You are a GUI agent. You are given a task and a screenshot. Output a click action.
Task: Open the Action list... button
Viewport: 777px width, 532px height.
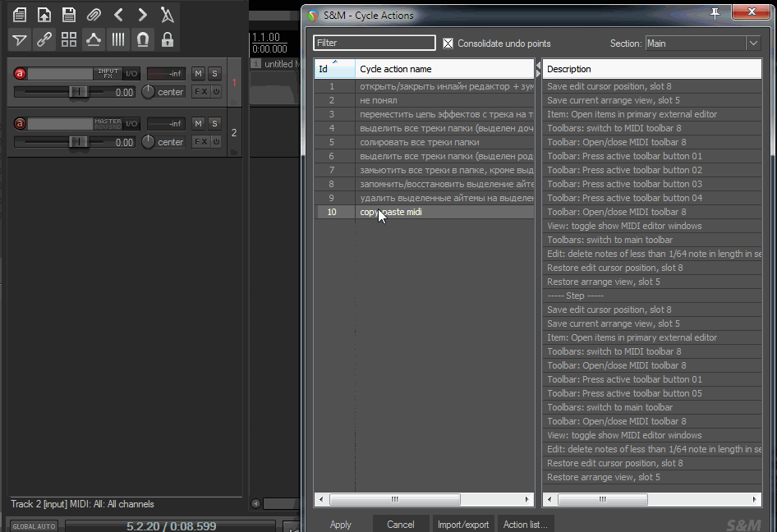pos(526,524)
